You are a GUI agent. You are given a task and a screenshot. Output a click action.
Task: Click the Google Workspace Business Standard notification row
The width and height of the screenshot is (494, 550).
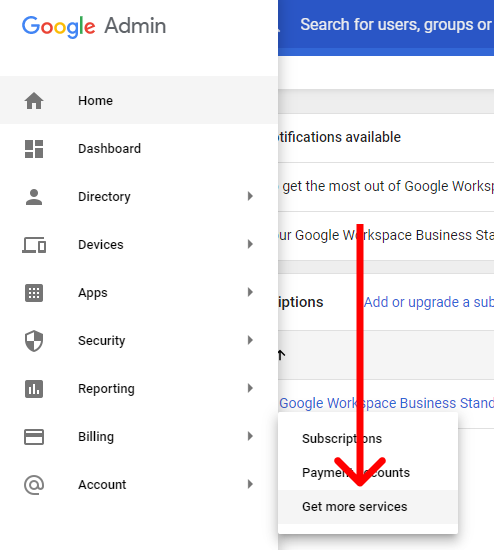(386, 236)
